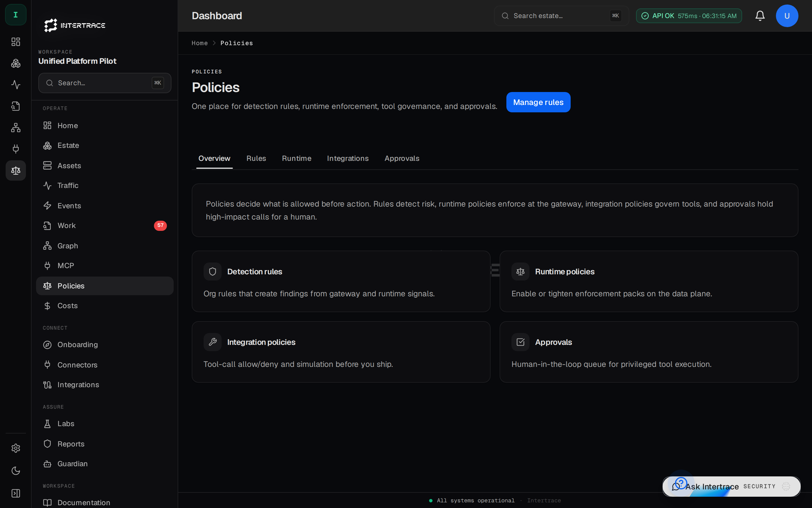Open Onboarding in the sidebar
This screenshot has height=508, width=812.
(x=105, y=345)
